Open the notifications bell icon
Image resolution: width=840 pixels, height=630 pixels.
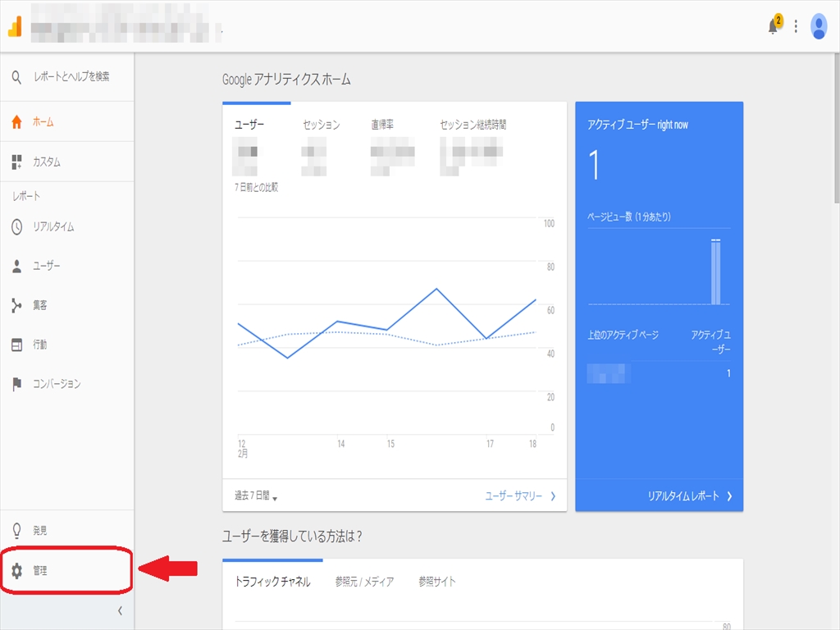[773, 26]
